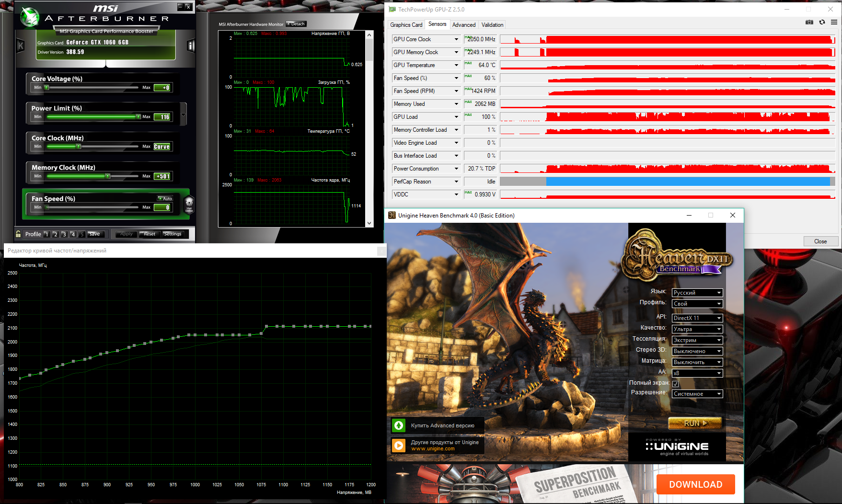
Task: Open the GPU Temperature sensor dropdown
Action: click(x=456, y=65)
